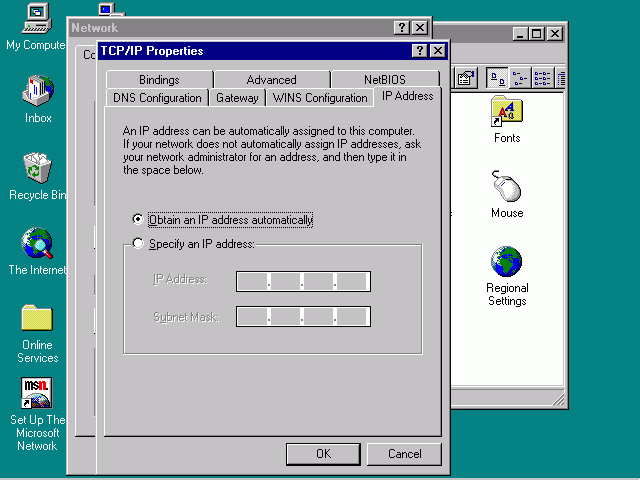
Task: Switch to the Gateway tab
Action: point(237,98)
